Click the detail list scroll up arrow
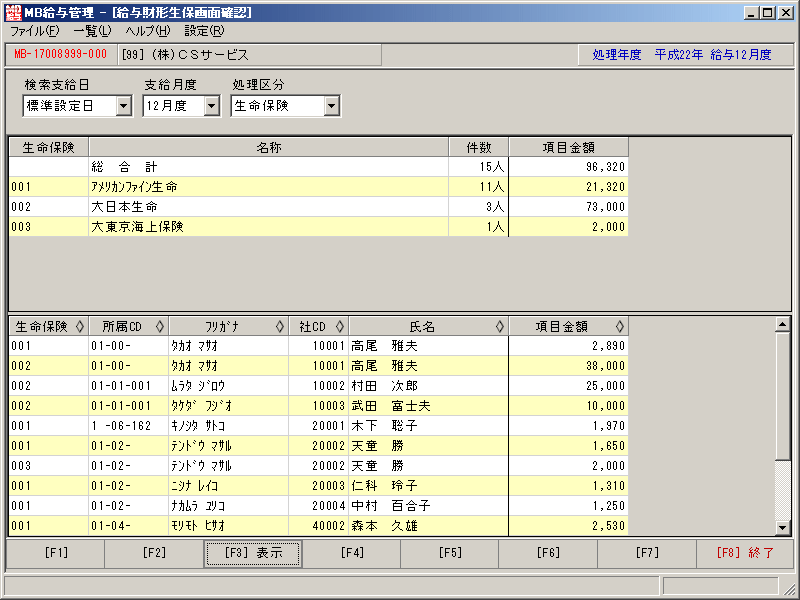Screen dimensions: 800x600 (783, 324)
